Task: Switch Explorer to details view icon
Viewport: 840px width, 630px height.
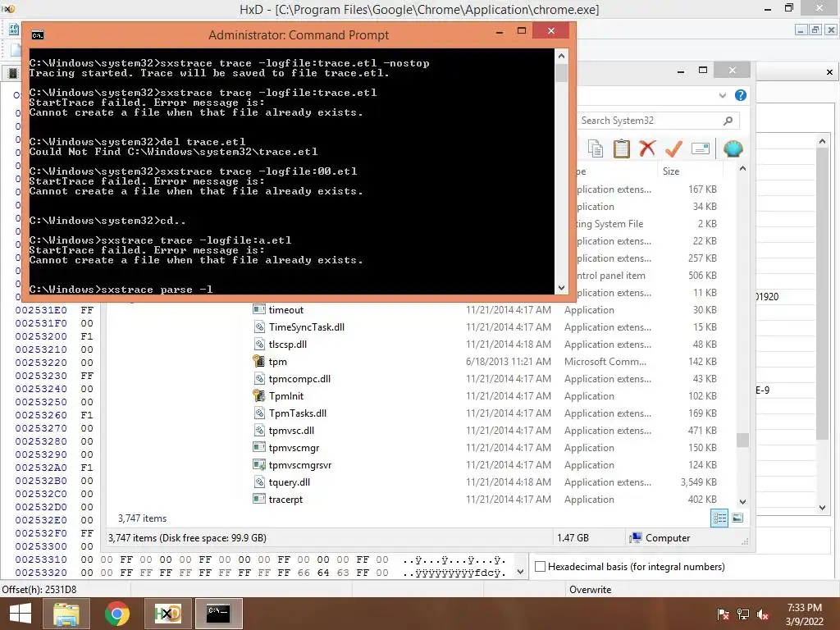Action: tap(719, 518)
